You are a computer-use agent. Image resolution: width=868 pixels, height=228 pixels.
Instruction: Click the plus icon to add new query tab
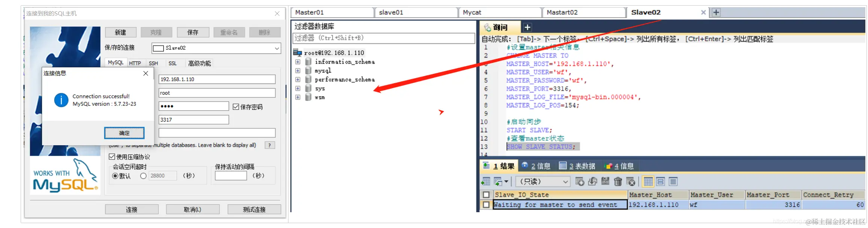(527, 27)
